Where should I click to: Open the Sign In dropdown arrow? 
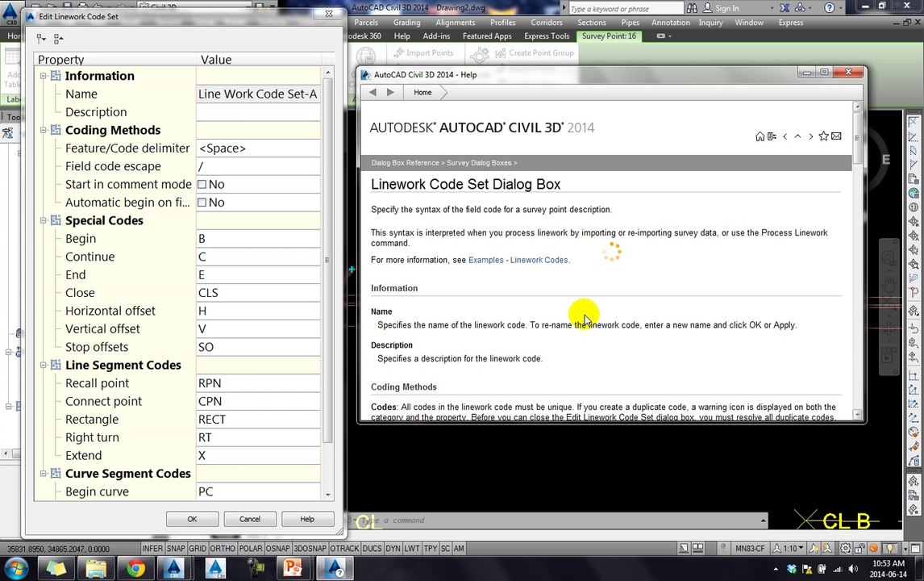(772, 8)
